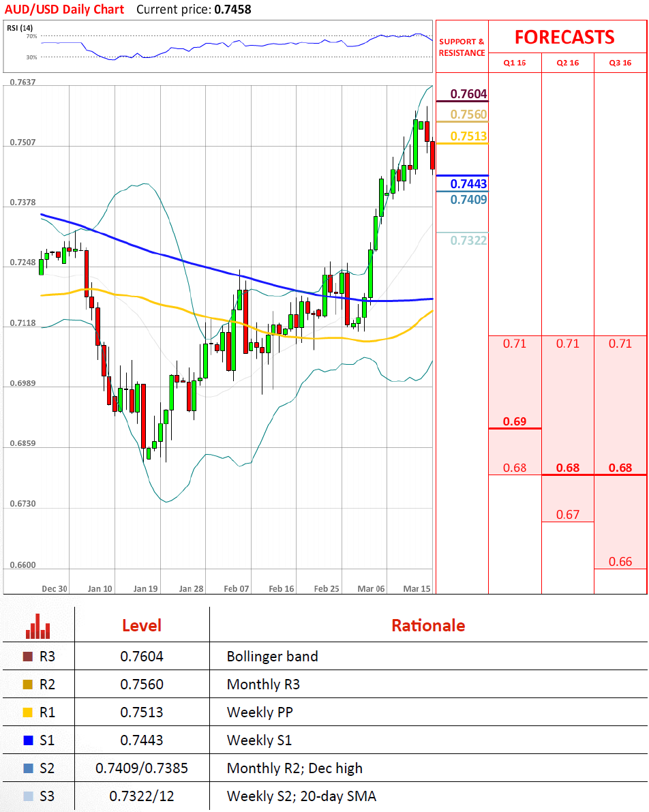Click the 0.7560 resistance level label
Viewport: 649px width, 812px height.
click(x=468, y=114)
